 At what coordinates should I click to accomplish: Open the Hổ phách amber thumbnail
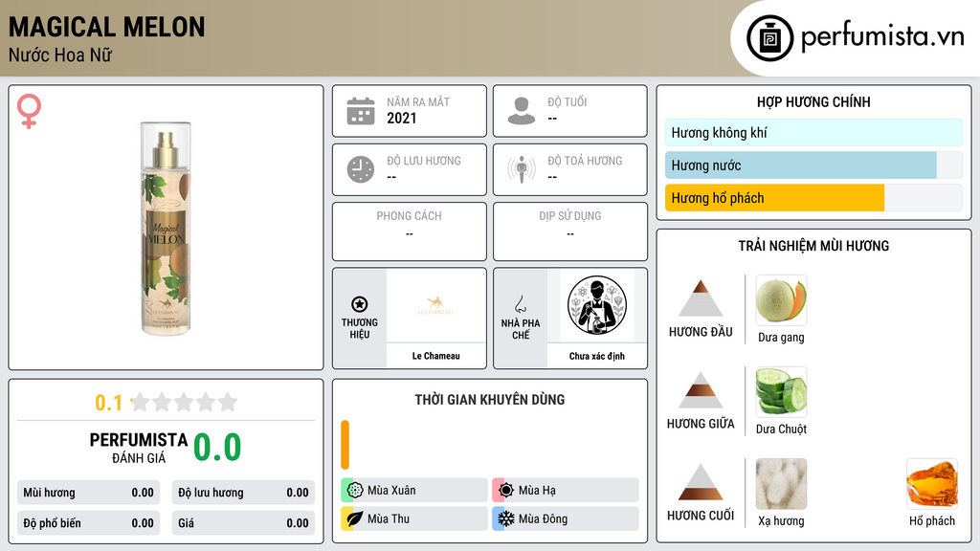tap(932, 483)
